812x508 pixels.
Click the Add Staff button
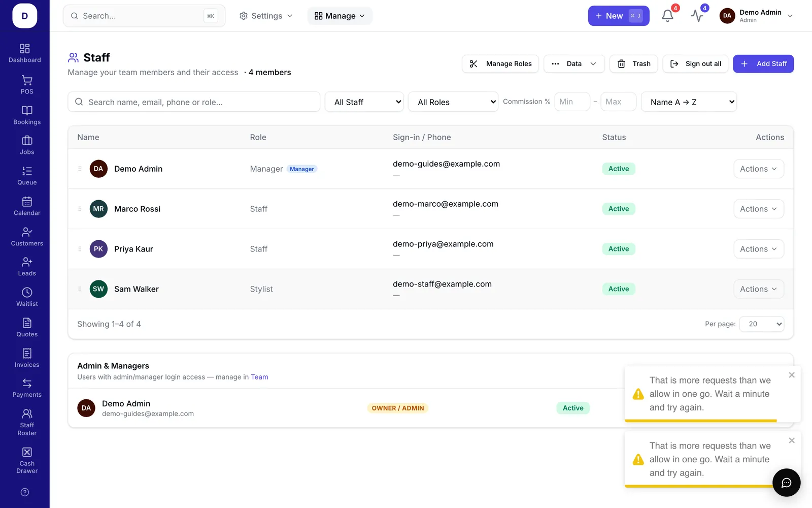tap(763, 63)
